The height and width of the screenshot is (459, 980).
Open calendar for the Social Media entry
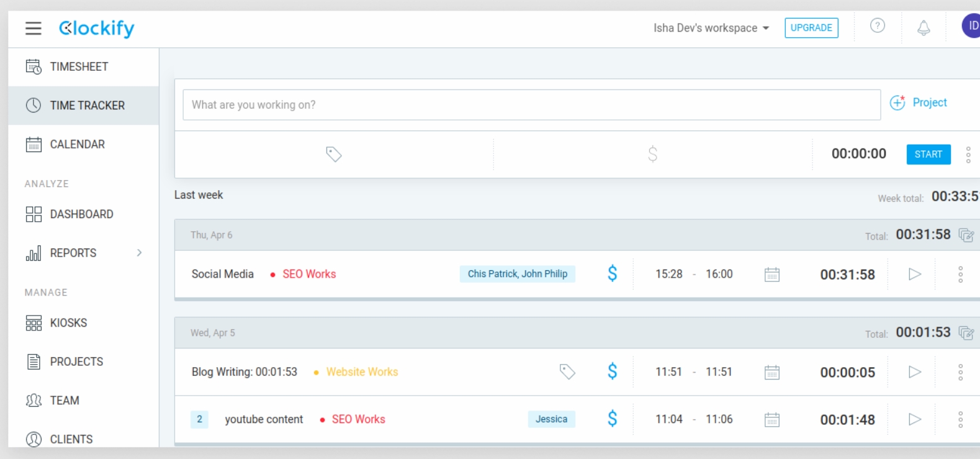(x=771, y=275)
